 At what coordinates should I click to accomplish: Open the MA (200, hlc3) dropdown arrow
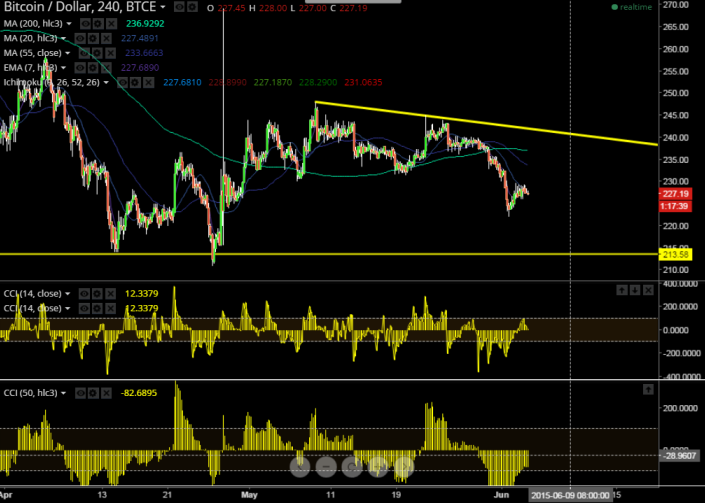[69, 23]
